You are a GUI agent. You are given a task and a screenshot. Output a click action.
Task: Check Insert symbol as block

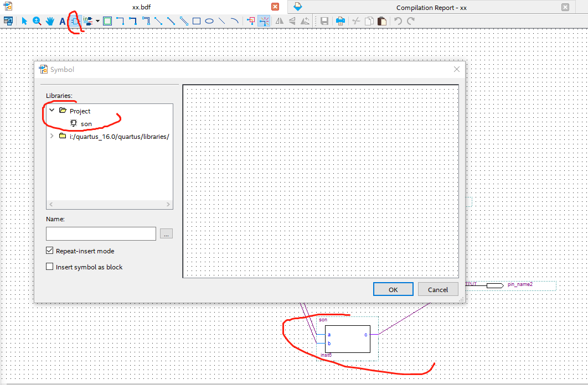tap(49, 267)
